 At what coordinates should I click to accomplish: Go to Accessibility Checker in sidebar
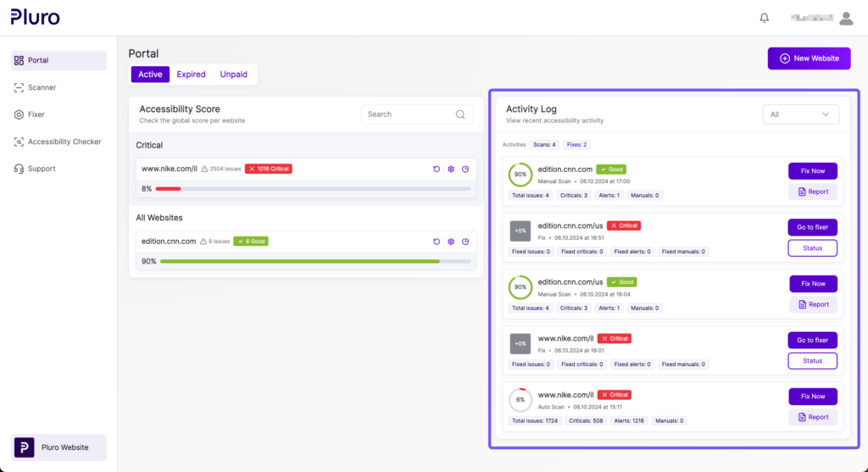tap(64, 142)
